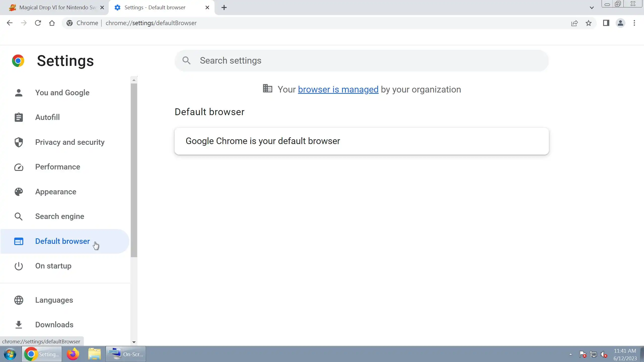The height and width of the screenshot is (362, 644).
Task: Open the side panel icon
Action: [606, 23]
